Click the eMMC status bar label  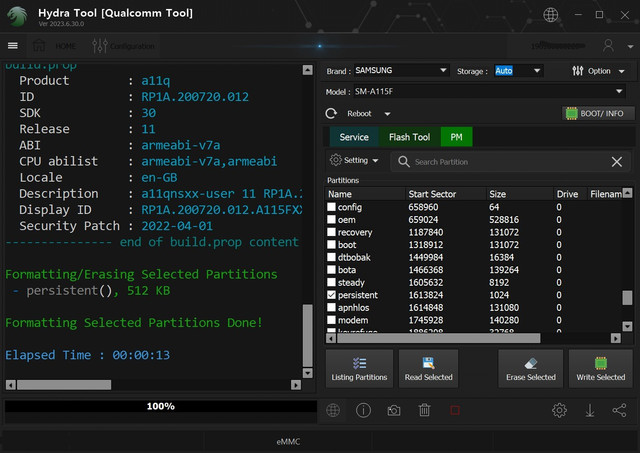288,442
